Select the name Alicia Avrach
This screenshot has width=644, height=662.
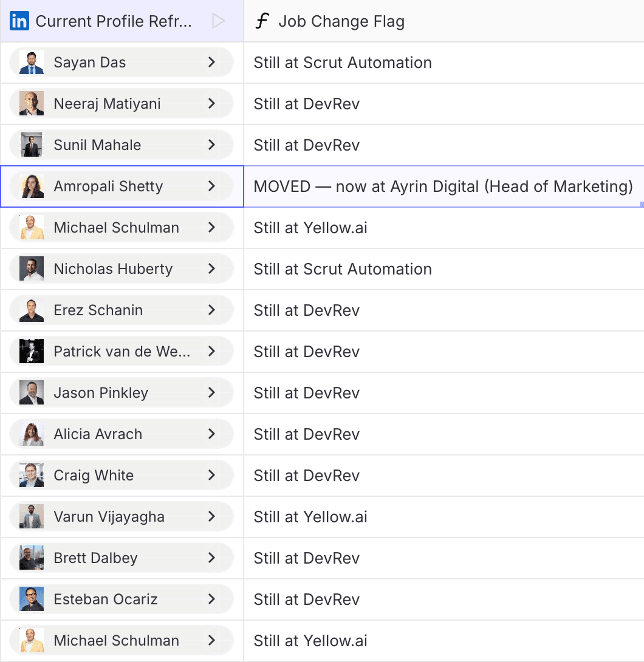98,434
